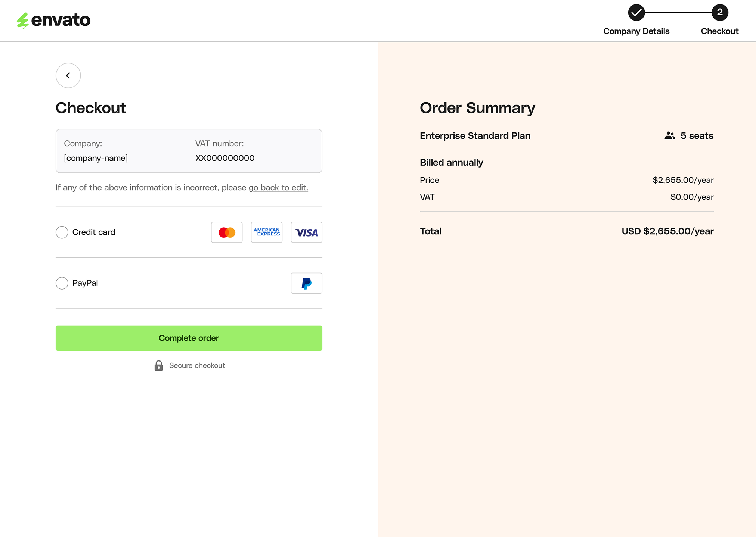Click the Mastercard logo icon
This screenshot has height=537, width=756.
pyautogui.click(x=227, y=232)
